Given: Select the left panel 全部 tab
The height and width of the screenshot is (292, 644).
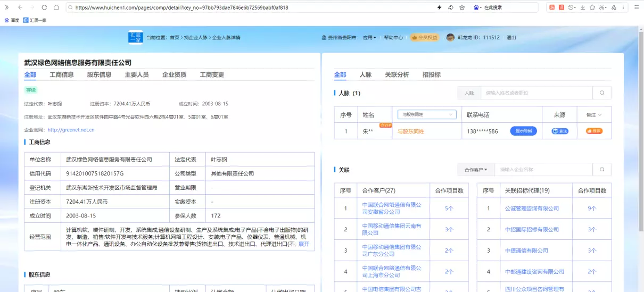Looking at the screenshot, I should click(30, 75).
